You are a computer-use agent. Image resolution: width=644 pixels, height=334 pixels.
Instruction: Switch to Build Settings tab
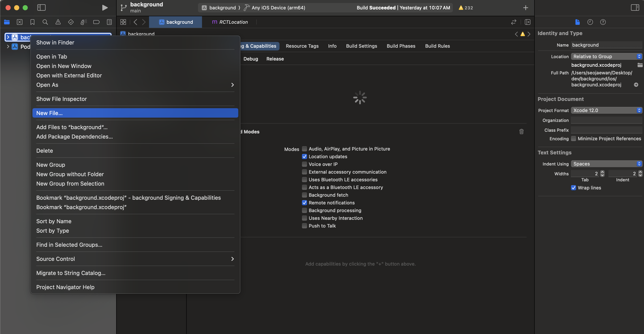[x=361, y=46]
